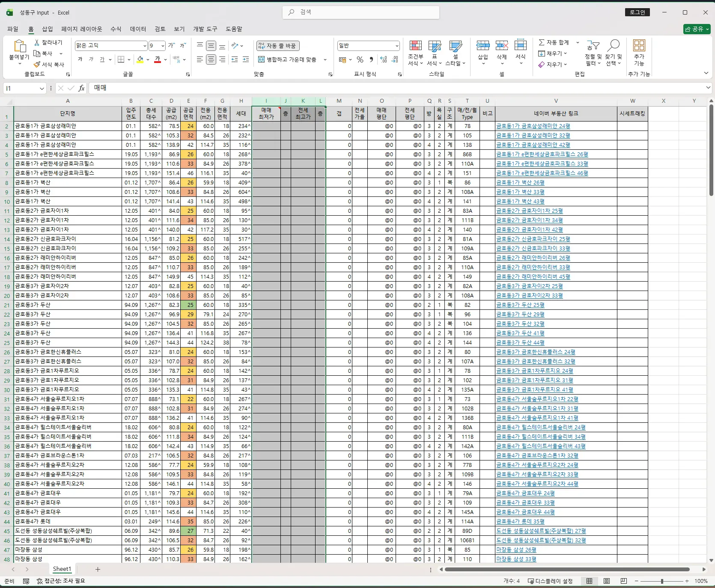Image resolution: width=715 pixels, height=588 pixels.
Task: Click the formula bar insert function fx icon
Action: 81,88
